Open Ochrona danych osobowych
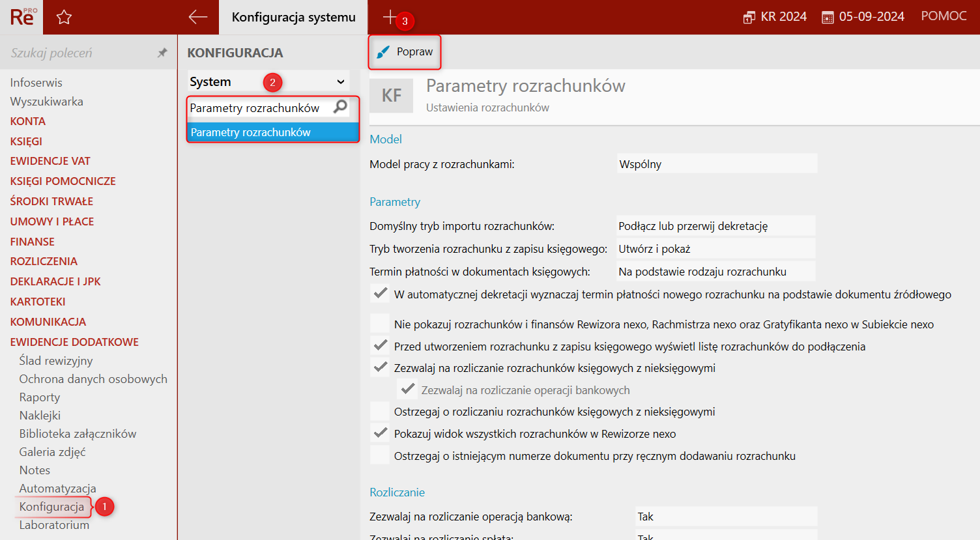Screen dimensions: 980x540 [93, 379]
